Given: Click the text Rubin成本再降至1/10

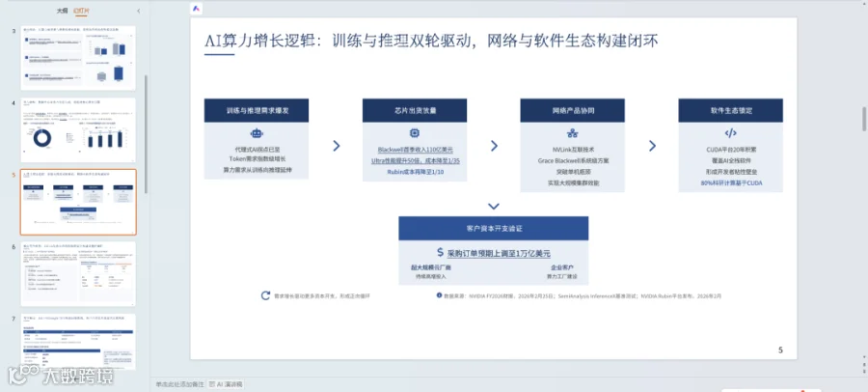Looking at the screenshot, I should tap(415, 172).
